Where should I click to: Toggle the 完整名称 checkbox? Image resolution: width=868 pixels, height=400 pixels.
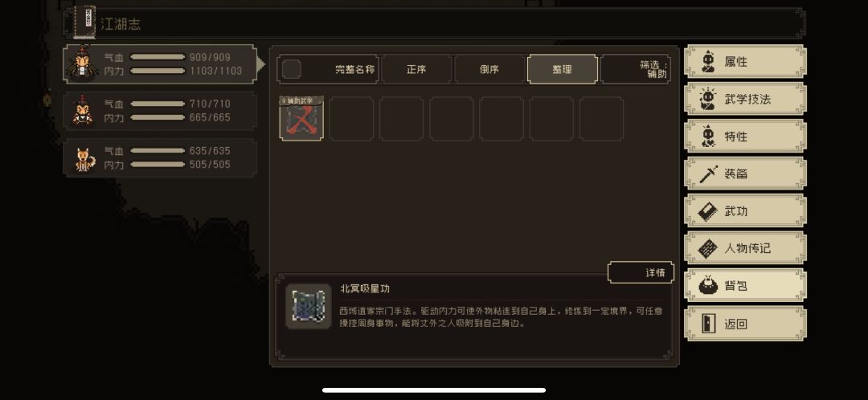point(292,69)
